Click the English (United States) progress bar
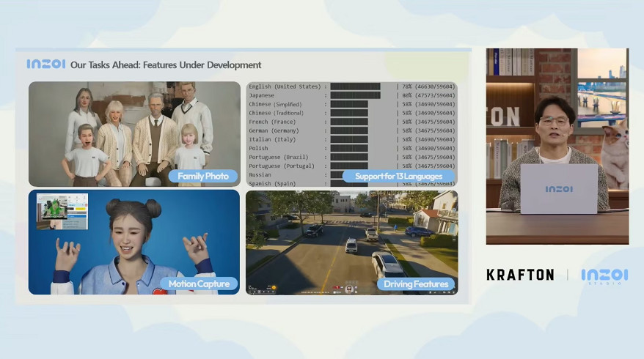Screen dimensions: 644x359 click(355, 86)
